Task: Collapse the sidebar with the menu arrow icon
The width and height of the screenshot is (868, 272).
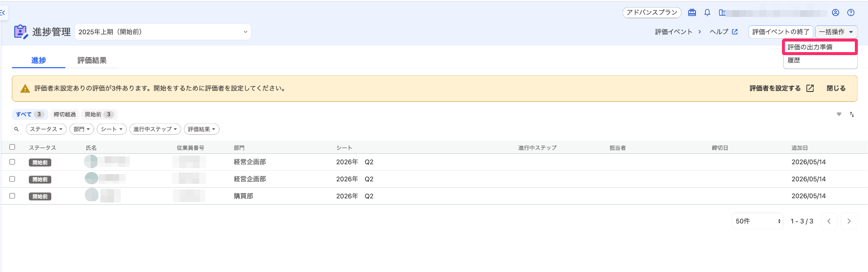Action: tap(3, 13)
